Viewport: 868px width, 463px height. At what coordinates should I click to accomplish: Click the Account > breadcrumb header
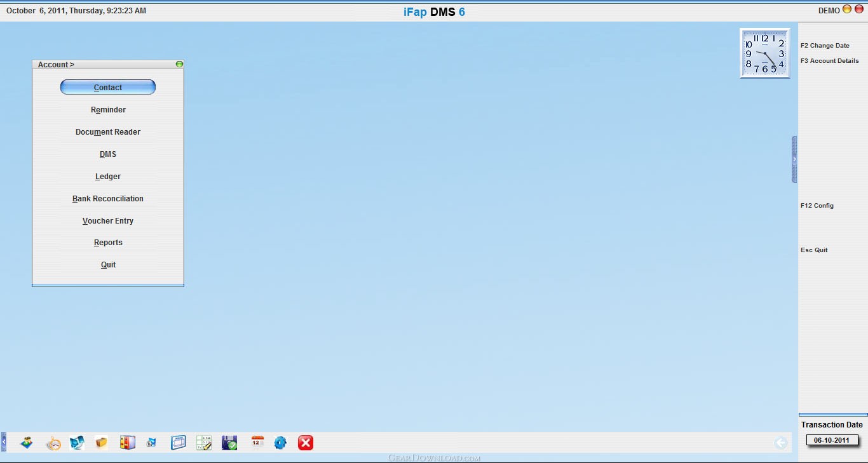tap(56, 65)
